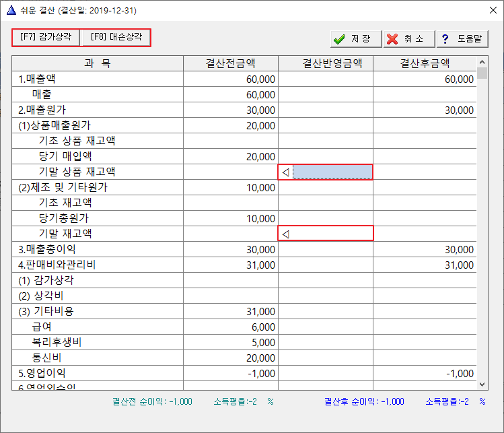
Task: Click 60,000 결산전금액 in 1.매출액 row
Action: 260,79
